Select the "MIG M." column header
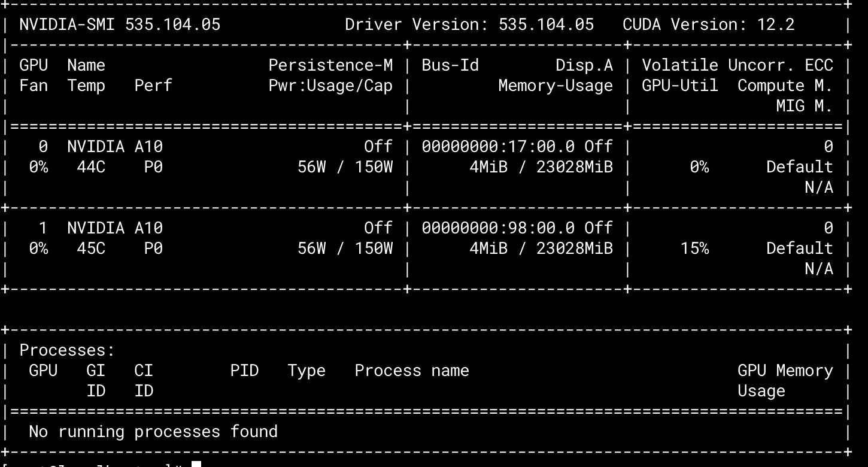The width and height of the screenshot is (868, 467). [x=805, y=106]
